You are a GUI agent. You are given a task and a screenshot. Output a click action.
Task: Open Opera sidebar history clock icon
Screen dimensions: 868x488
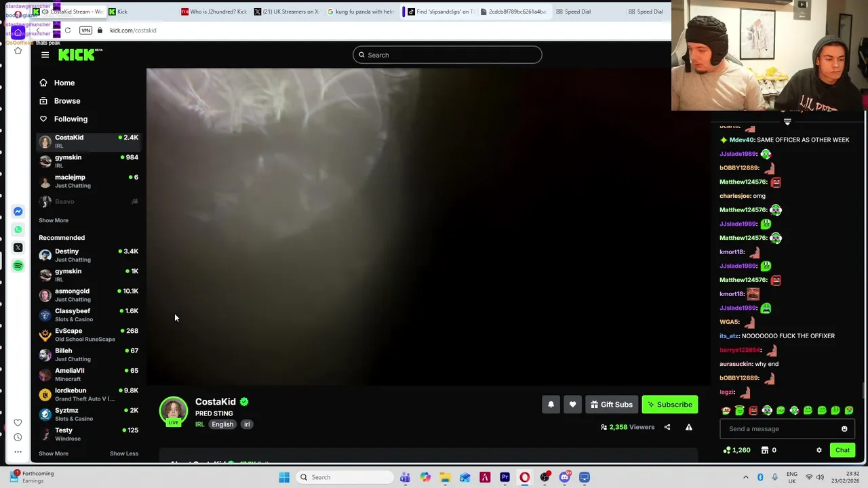click(18, 437)
